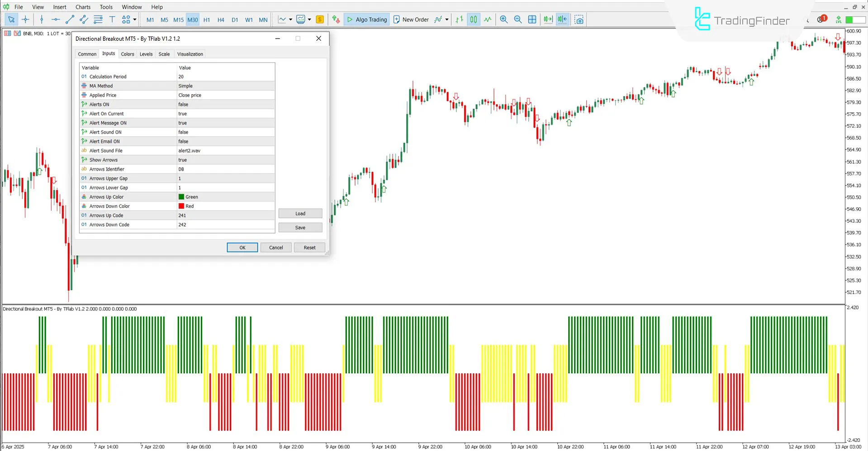
Task: Select the crosshair tool in the toolbar
Action: point(26,19)
